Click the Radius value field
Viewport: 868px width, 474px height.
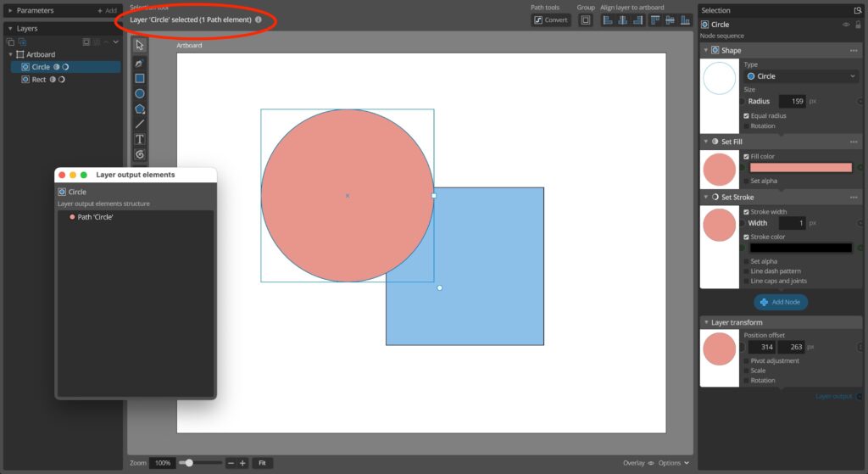point(792,101)
